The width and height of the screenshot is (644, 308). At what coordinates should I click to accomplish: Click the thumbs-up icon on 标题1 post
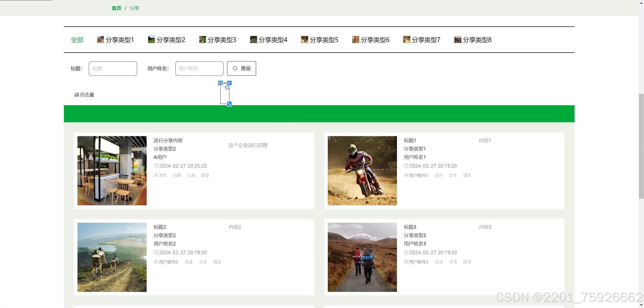(x=437, y=175)
